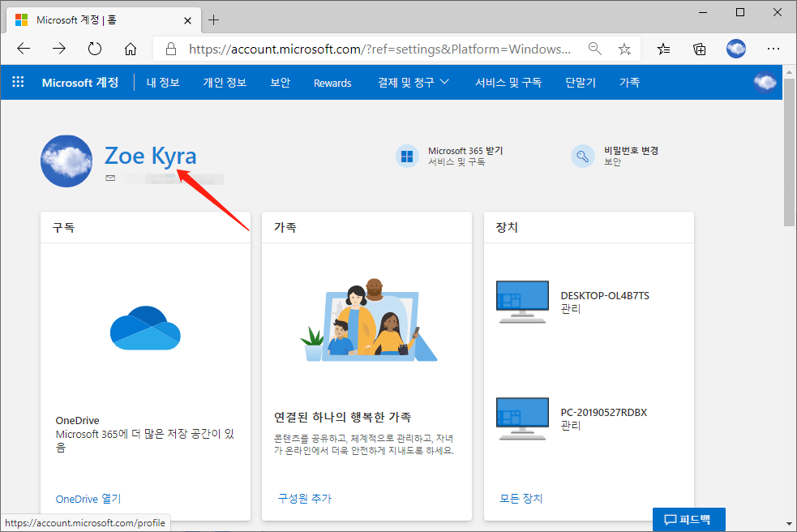Click the 구독 card heading
This screenshot has height=532, width=797.
click(63, 227)
